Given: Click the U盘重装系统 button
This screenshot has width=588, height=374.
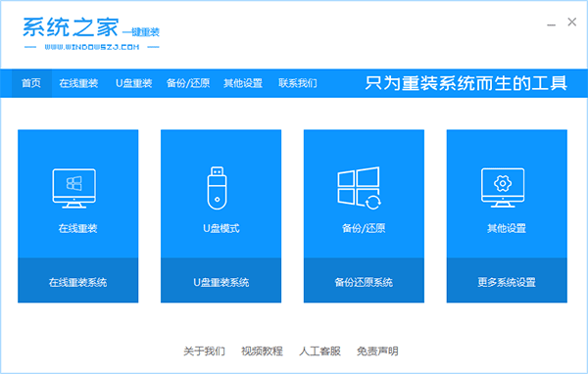Looking at the screenshot, I should pos(220,280).
